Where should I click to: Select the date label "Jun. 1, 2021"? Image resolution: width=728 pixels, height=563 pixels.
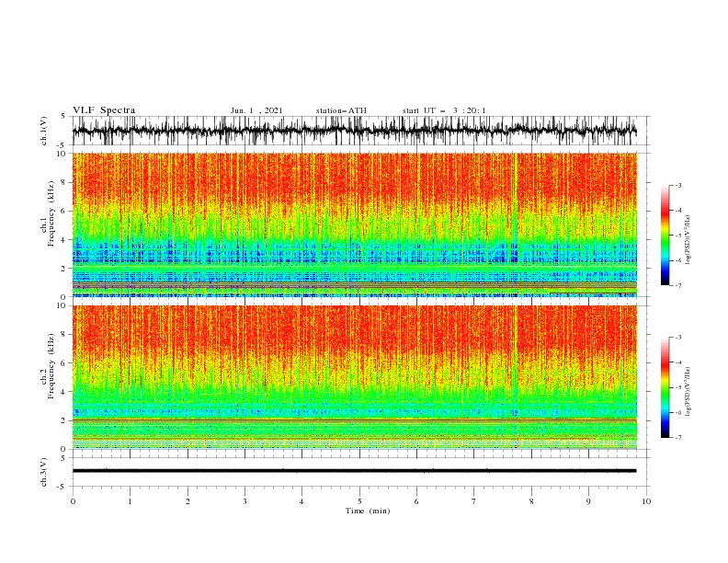pos(256,110)
